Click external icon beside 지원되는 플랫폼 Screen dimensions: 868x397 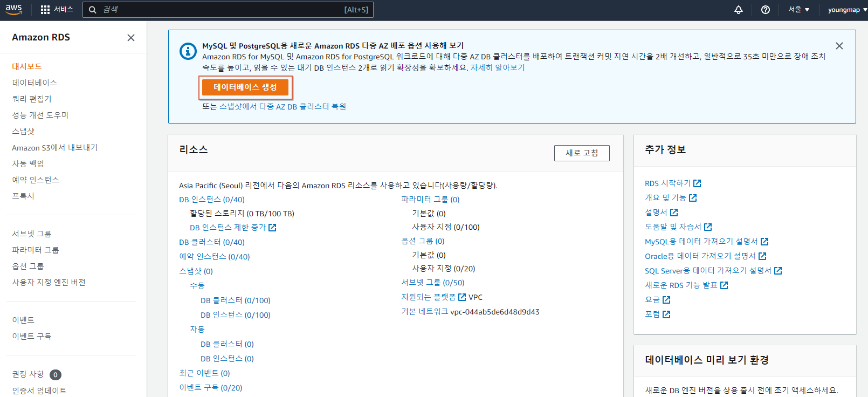click(462, 297)
